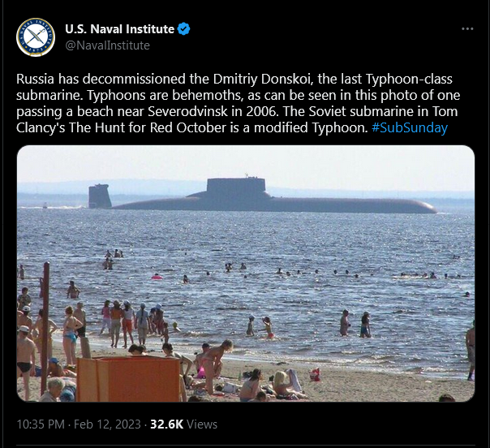
Task: Open the #SubSunday hashtag
Action: (x=410, y=127)
